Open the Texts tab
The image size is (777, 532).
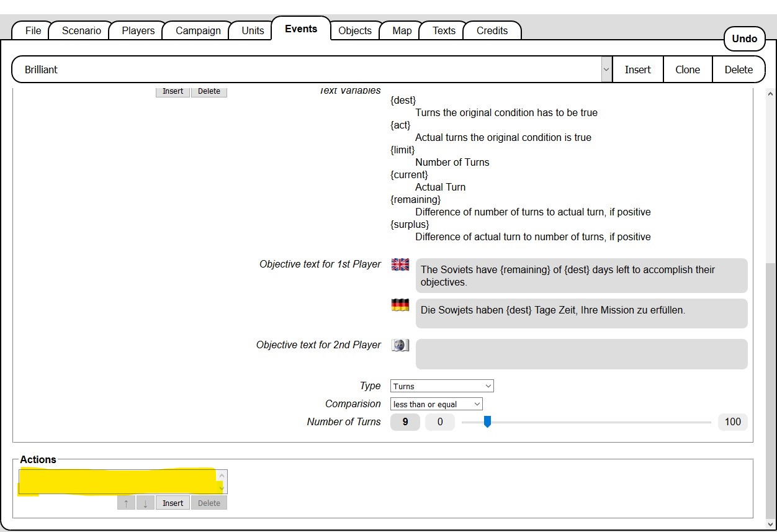click(x=444, y=30)
